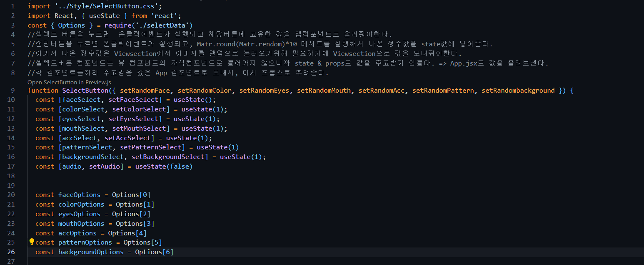The height and width of the screenshot is (265, 644).
Task: Click line number 26 in the gutter
Action: (11, 252)
